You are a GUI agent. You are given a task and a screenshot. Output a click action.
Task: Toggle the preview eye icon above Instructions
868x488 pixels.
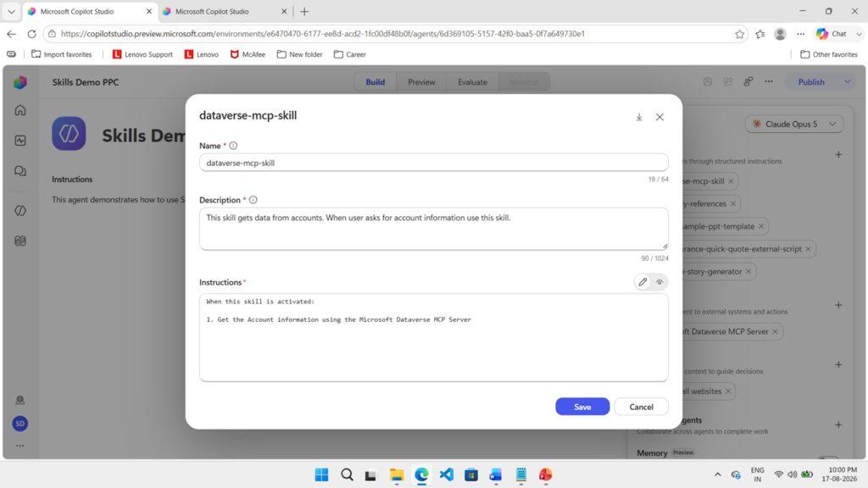point(659,282)
